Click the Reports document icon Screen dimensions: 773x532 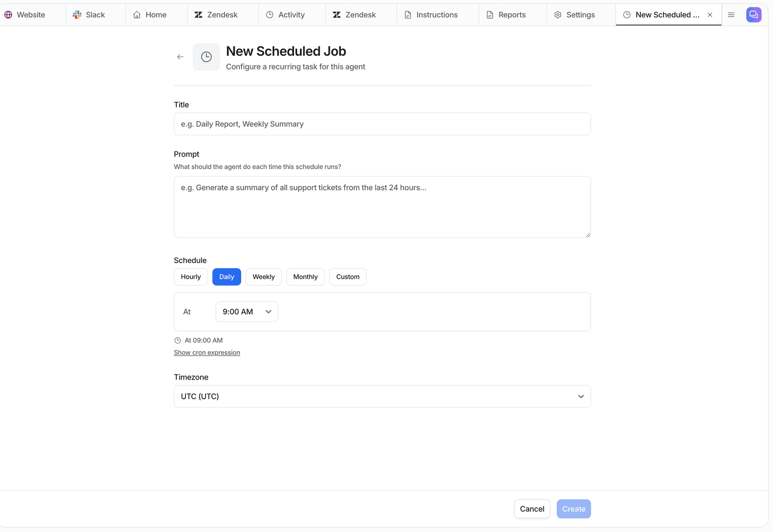(490, 15)
